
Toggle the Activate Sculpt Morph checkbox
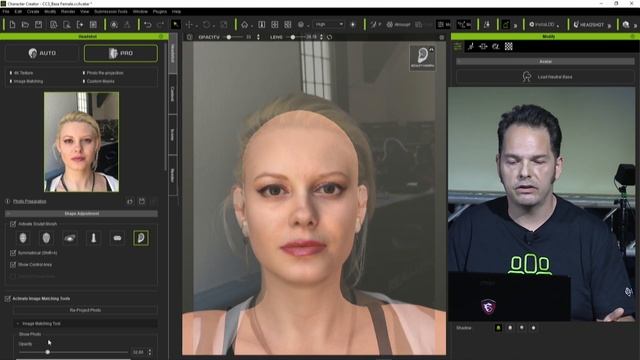click(13, 224)
